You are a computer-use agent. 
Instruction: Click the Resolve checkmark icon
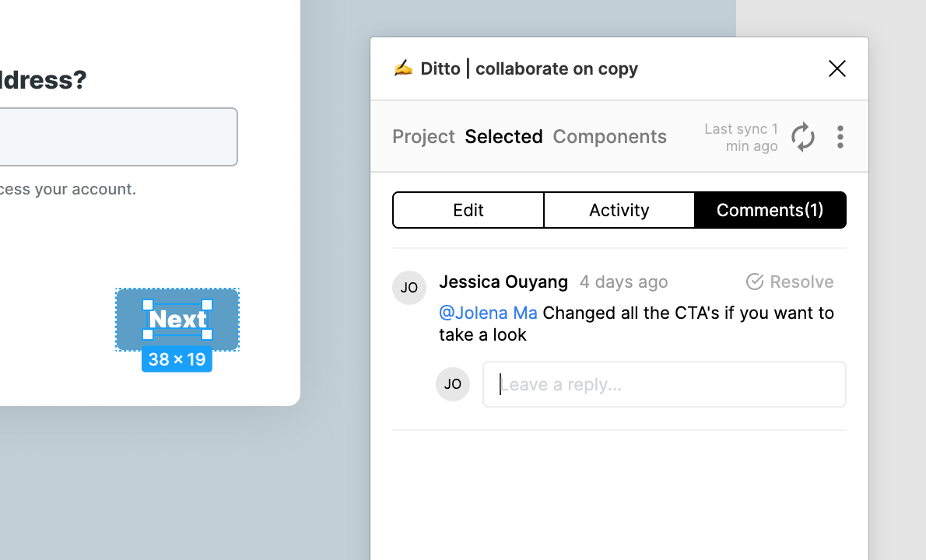point(754,282)
